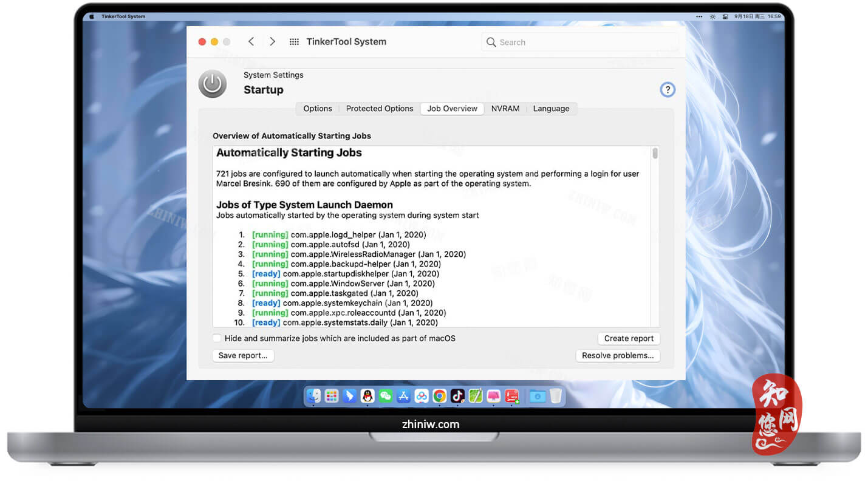
Task: Open Finder from the dock
Action: (313, 396)
